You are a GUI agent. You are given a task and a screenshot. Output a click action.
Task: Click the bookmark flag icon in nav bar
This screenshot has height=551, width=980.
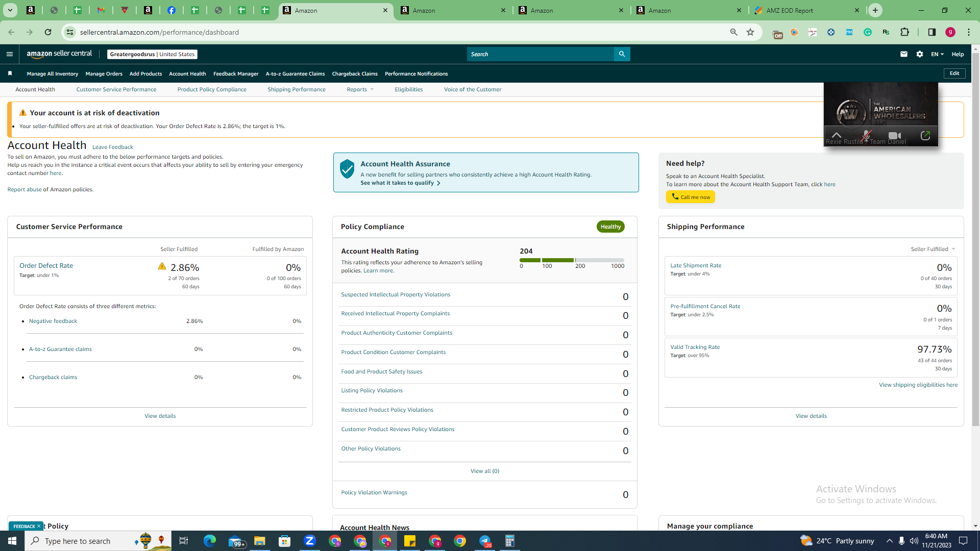click(10, 73)
